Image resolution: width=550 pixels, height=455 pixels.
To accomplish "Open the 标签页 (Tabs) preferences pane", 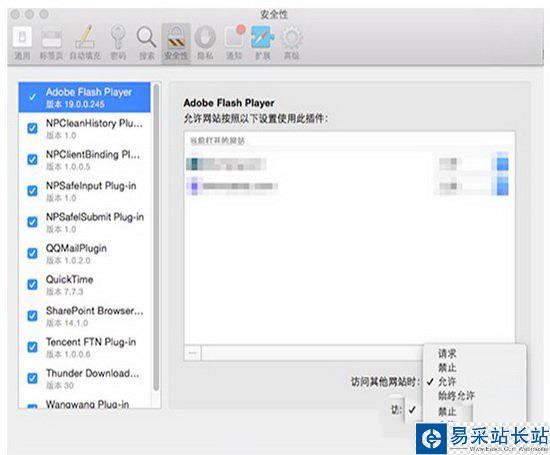I will [52, 43].
